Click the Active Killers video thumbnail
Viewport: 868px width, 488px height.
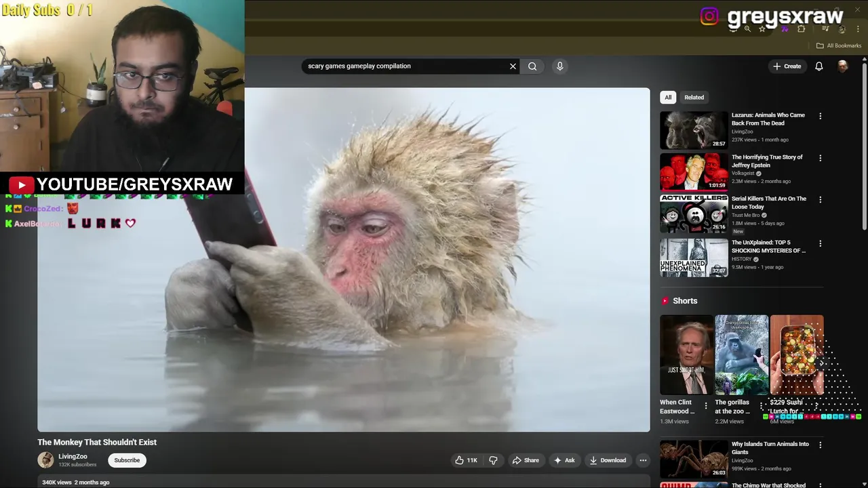[694, 214]
